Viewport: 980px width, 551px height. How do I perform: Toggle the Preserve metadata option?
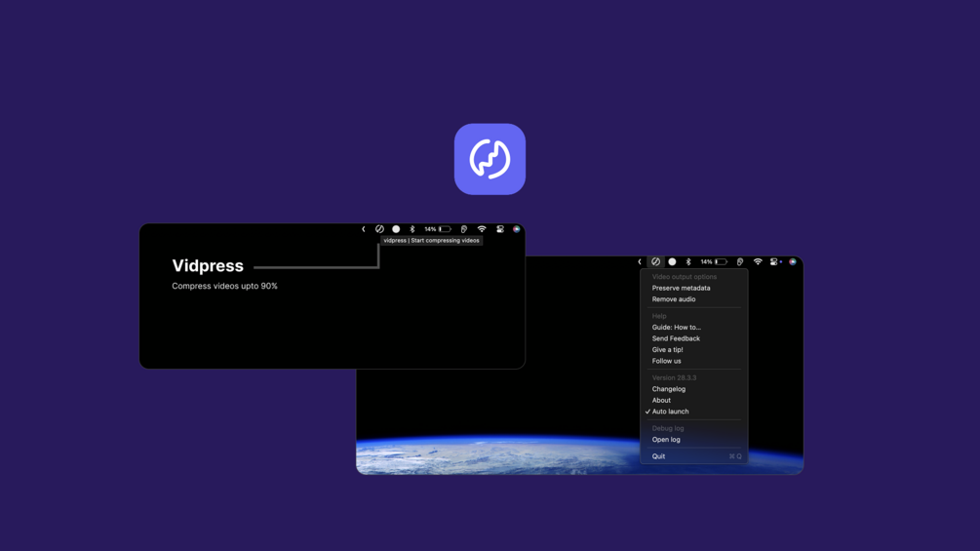pos(693,288)
